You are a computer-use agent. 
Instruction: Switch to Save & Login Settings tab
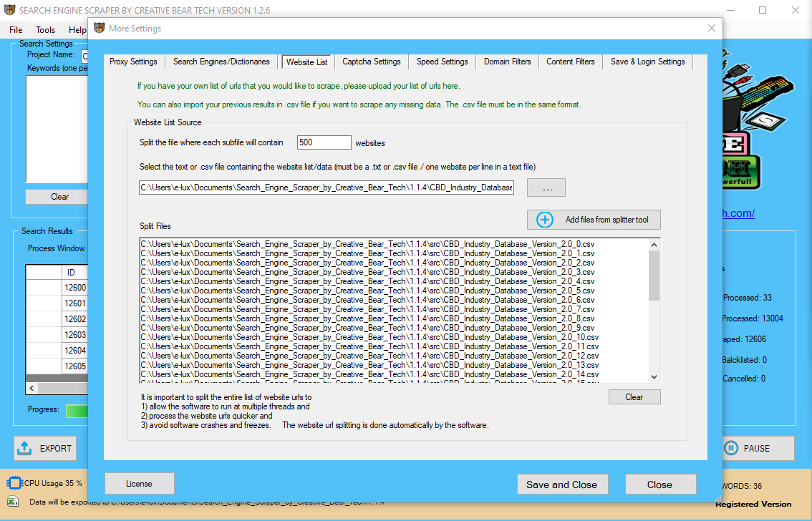(x=647, y=62)
